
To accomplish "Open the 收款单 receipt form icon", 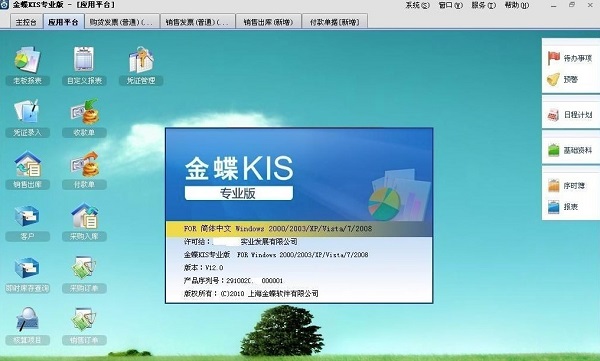I will coord(84,117).
